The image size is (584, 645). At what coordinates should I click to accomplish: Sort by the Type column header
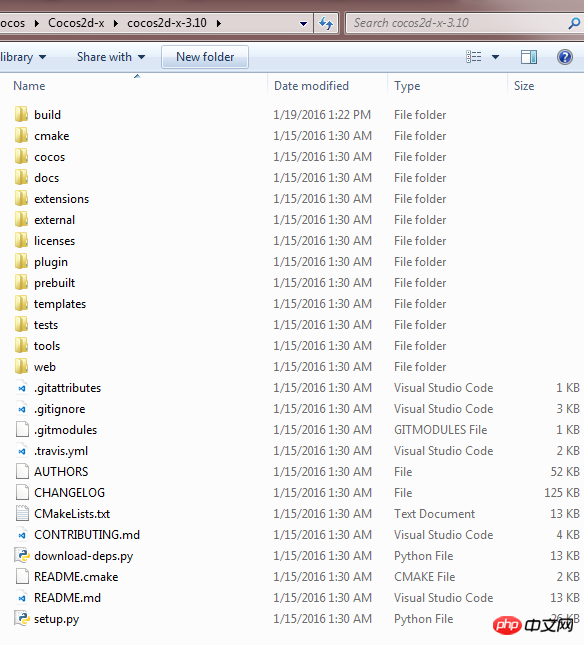pyautogui.click(x=407, y=86)
